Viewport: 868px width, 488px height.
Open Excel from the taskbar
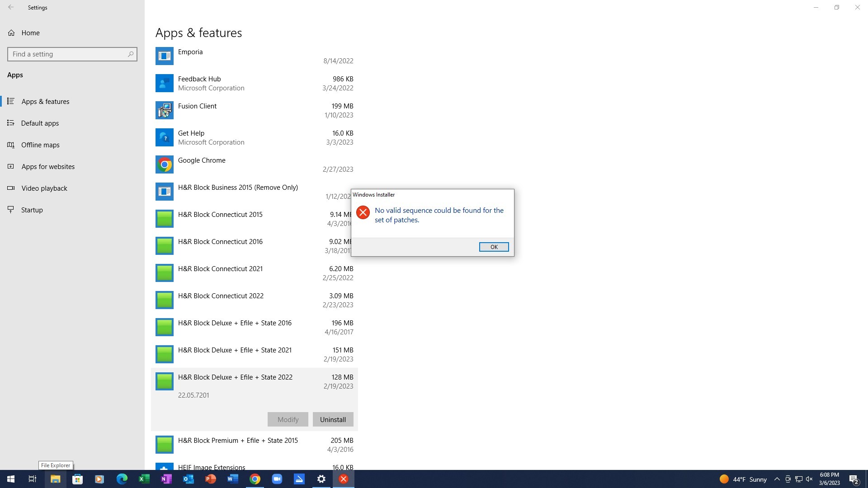point(144,479)
